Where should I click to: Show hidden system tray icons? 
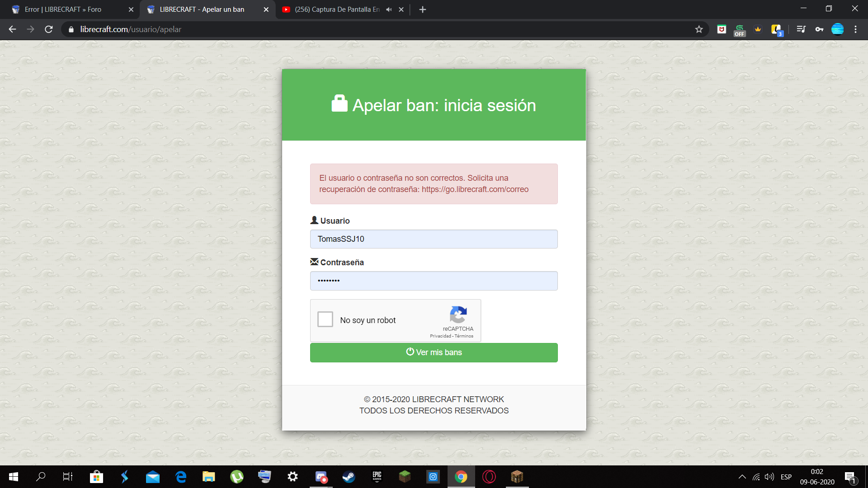pos(742,477)
